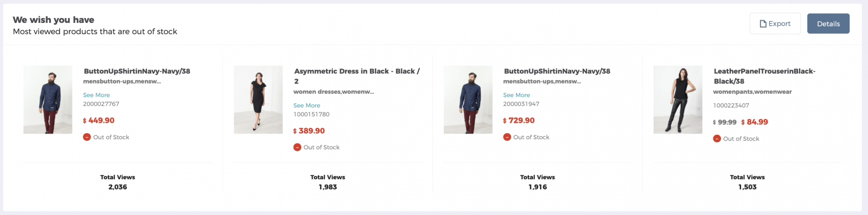Click the $ 84.99 sale price

tap(755, 122)
